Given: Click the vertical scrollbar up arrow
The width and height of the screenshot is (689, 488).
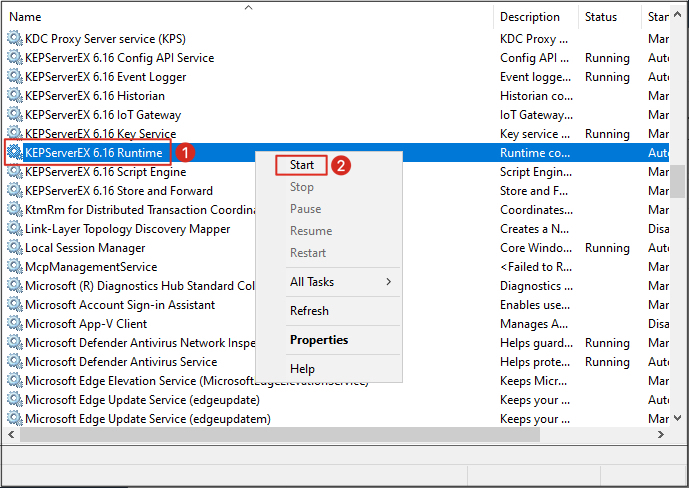Looking at the screenshot, I should pos(678,14).
